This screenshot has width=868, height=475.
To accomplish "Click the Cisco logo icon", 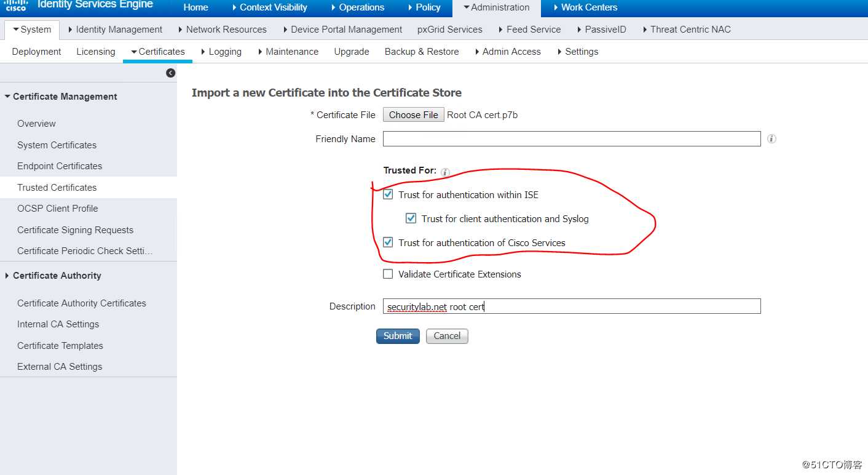I will pos(15,6).
